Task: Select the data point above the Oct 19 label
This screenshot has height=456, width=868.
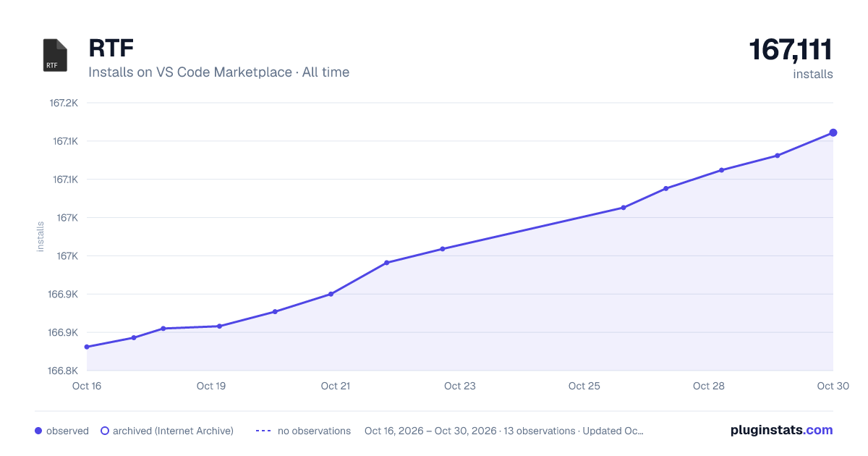Action: point(219,326)
